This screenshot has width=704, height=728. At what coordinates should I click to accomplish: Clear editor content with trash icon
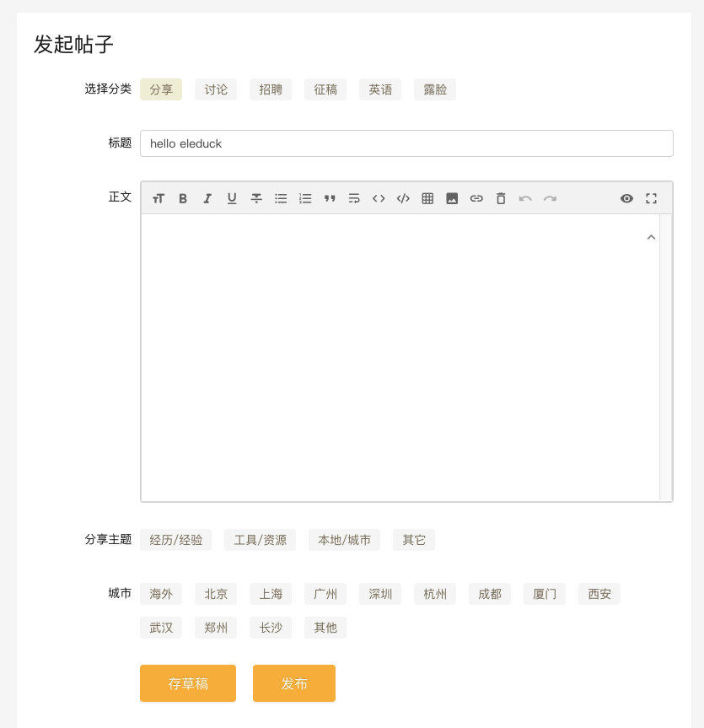[x=501, y=199]
